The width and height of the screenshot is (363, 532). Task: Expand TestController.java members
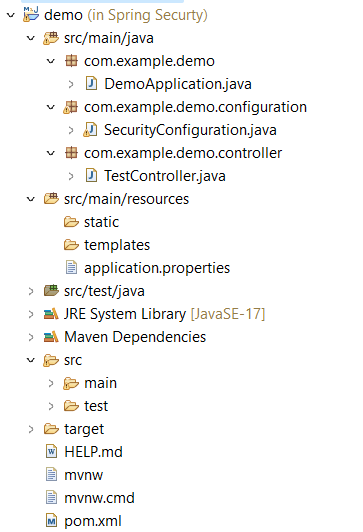[x=71, y=176]
